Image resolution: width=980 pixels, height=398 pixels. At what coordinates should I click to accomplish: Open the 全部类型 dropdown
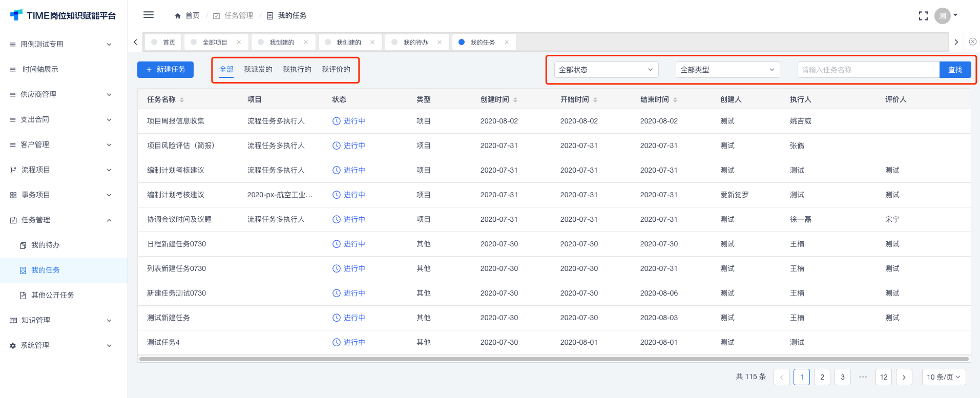728,70
